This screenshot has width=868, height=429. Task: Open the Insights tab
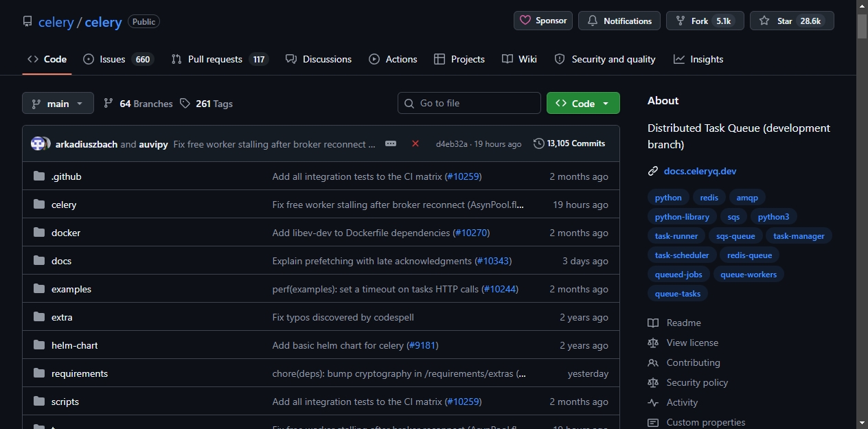(698, 59)
